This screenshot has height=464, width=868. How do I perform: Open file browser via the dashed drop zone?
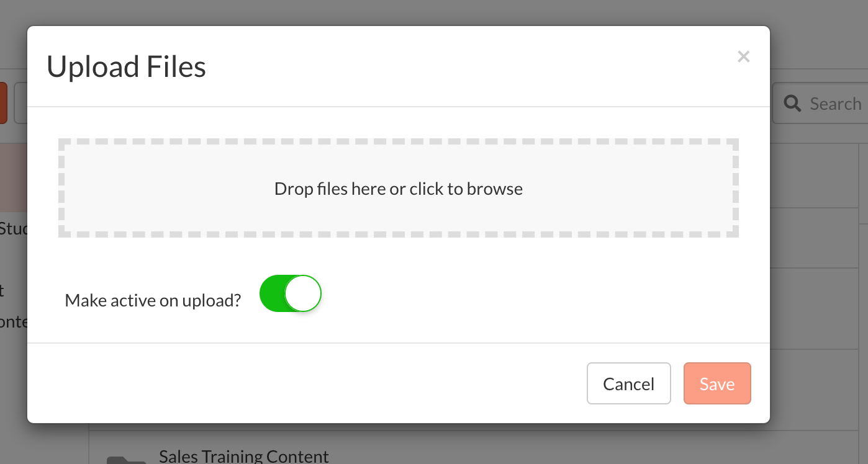[x=399, y=188]
